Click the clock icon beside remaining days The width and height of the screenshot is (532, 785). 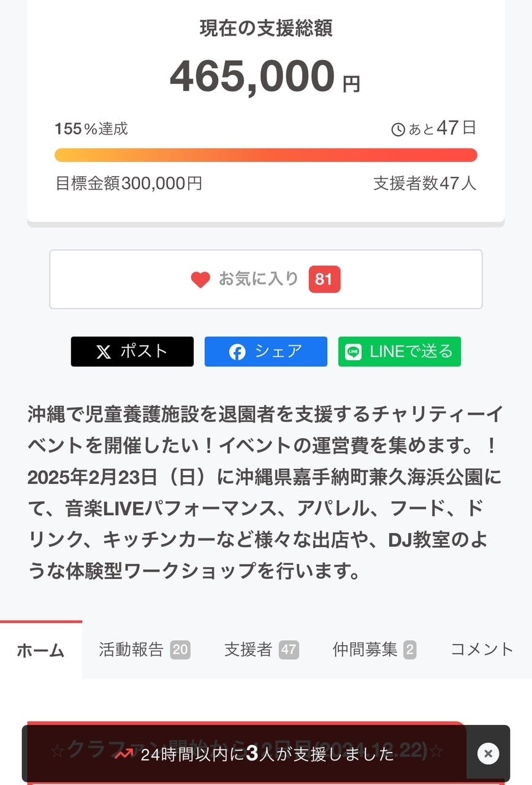pos(398,129)
